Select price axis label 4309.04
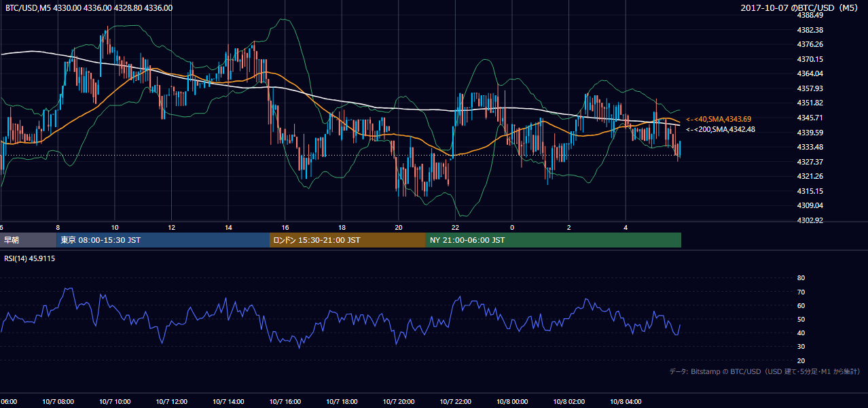 (x=810, y=205)
